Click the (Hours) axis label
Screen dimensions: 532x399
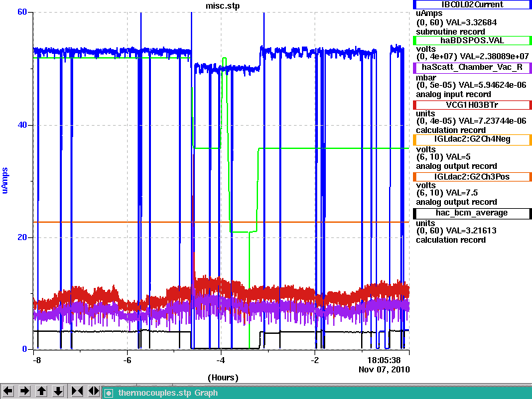223,378
